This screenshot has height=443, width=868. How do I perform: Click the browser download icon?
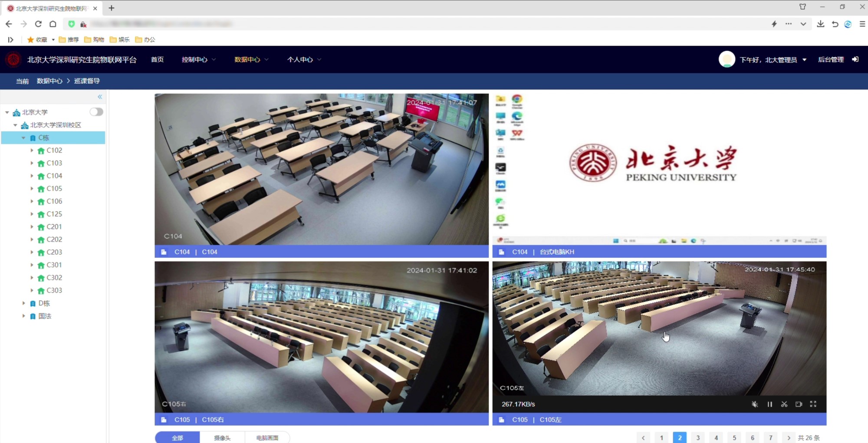[x=820, y=24]
